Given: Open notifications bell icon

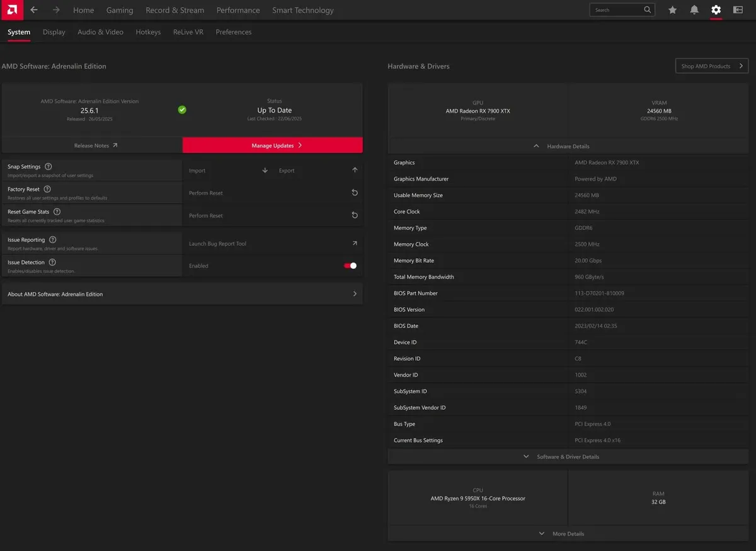Looking at the screenshot, I should (x=694, y=10).
